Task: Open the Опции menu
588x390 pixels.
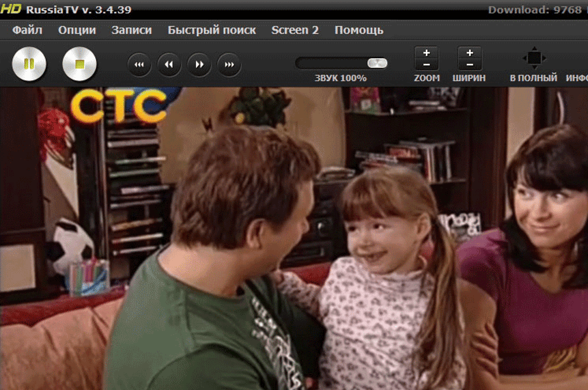Action: 77,30
